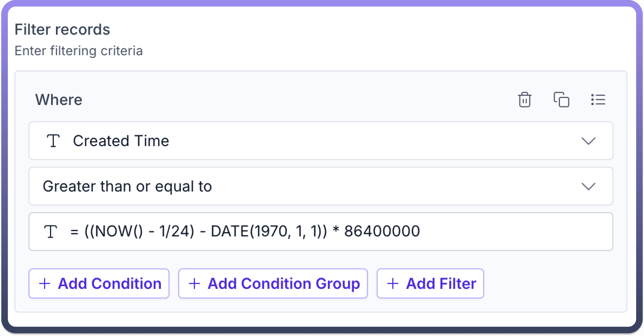
Task: Click text-type icon beside Created Time
Action: pos(53,140)
